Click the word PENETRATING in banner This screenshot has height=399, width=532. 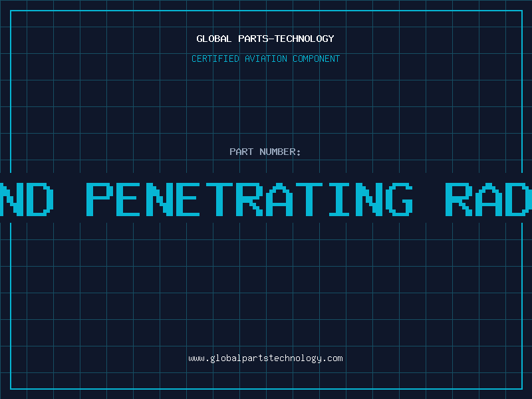pyautogui.click(x=249, y=199)
